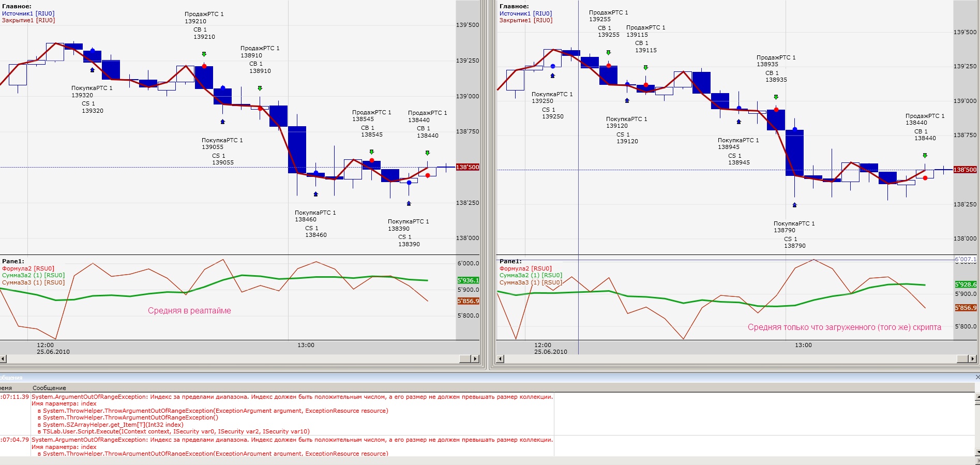Click left chart horizontal scrollbar thumb
Image resolution: width=980 pixels, height=465 pixels.
coord(465,359)
